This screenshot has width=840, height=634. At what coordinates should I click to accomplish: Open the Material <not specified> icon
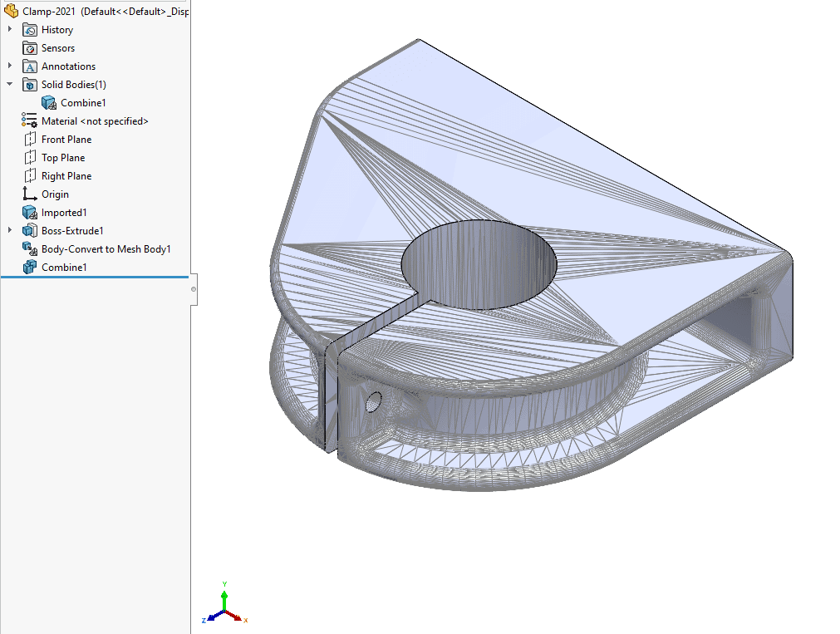point(28,120)
